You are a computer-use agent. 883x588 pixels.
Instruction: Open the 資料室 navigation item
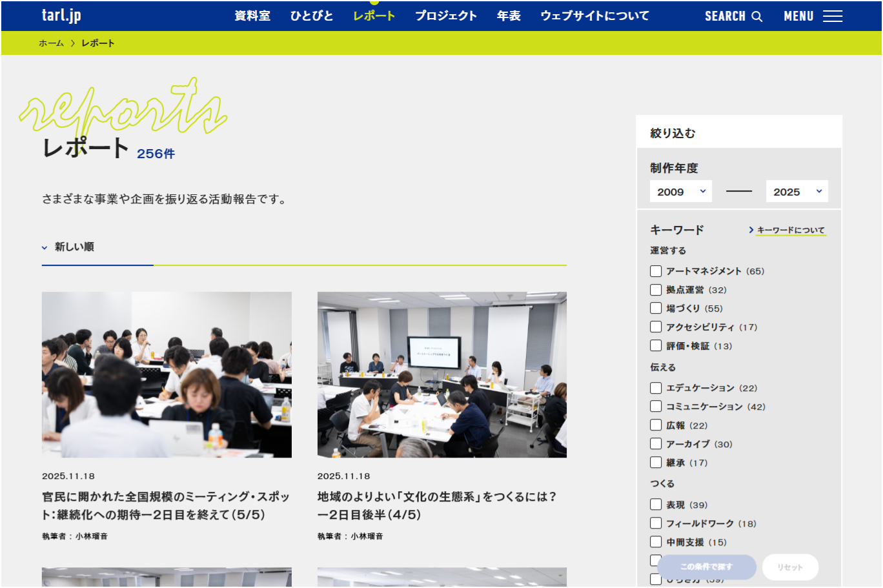[x=252, y=16]
